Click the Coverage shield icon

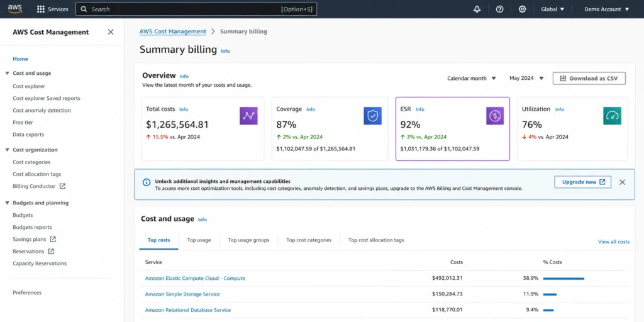(x=372, y=116)
